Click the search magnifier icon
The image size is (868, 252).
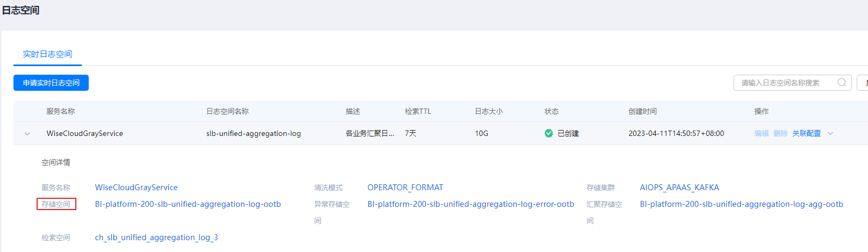pyautogui.click(x=842, y=83)
